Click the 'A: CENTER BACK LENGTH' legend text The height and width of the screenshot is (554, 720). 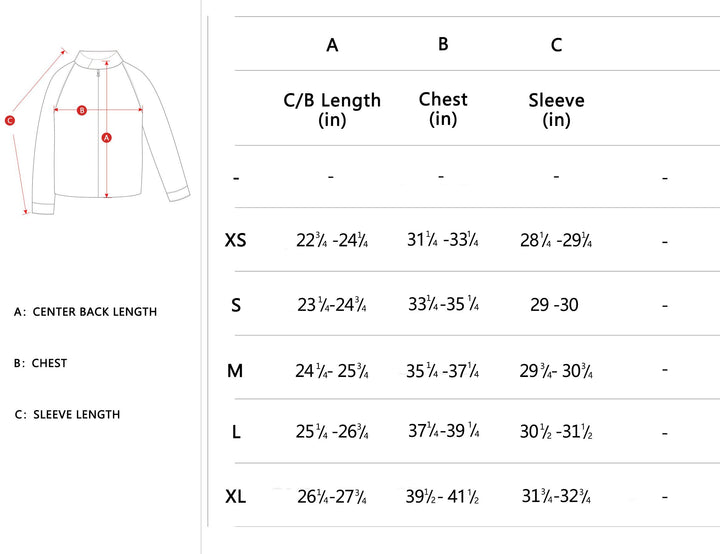85,312
